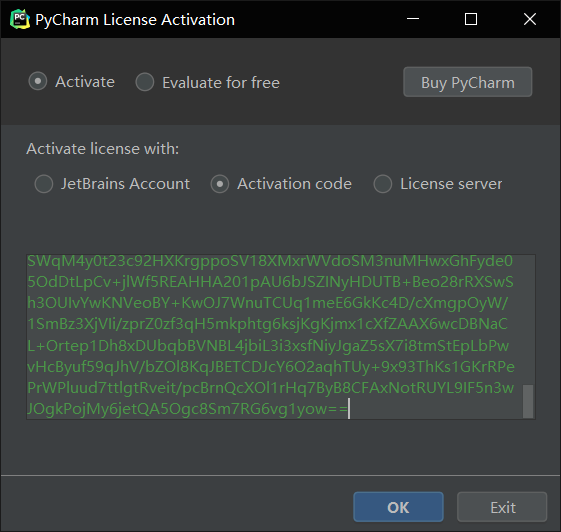
Task: Choose the Activation code radio button
Action: pos(220,184)
